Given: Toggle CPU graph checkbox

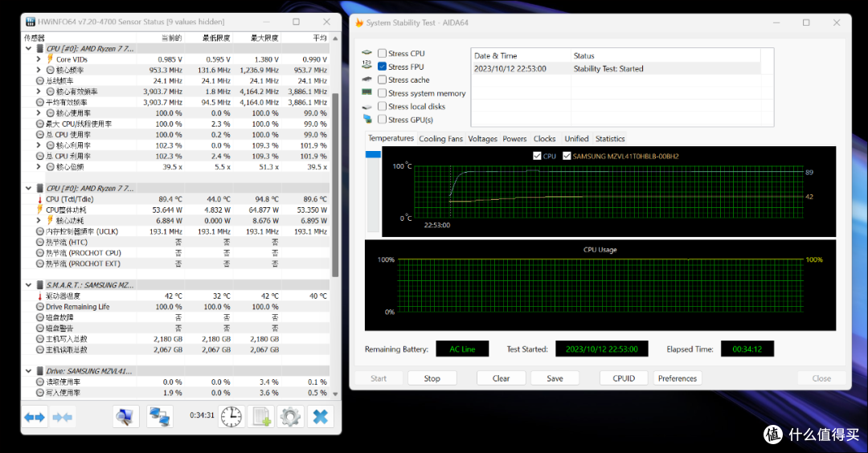Looking at the screenshot, I should click(537, 156).
